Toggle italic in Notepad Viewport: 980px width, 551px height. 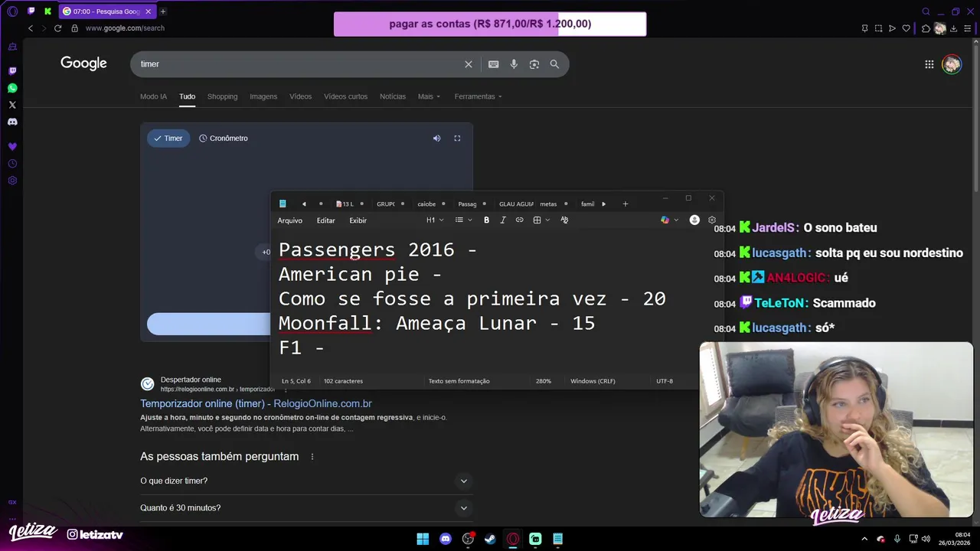pos(503,220)
